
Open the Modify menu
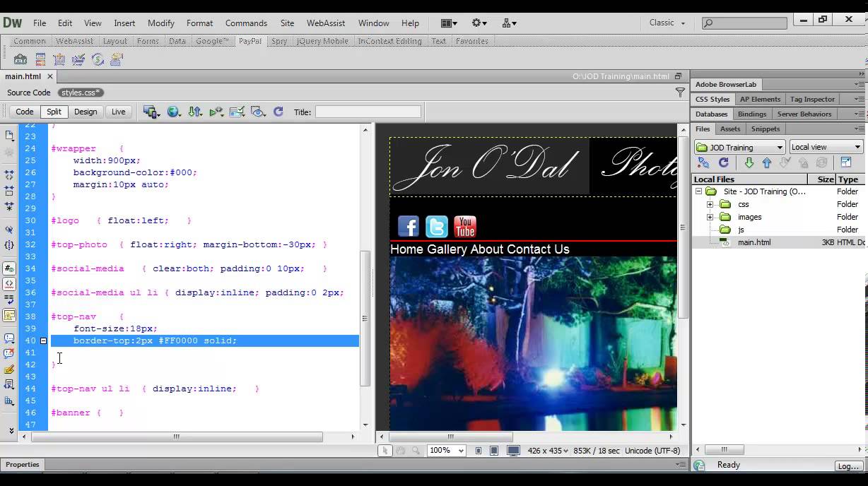(x=160, y=23)
